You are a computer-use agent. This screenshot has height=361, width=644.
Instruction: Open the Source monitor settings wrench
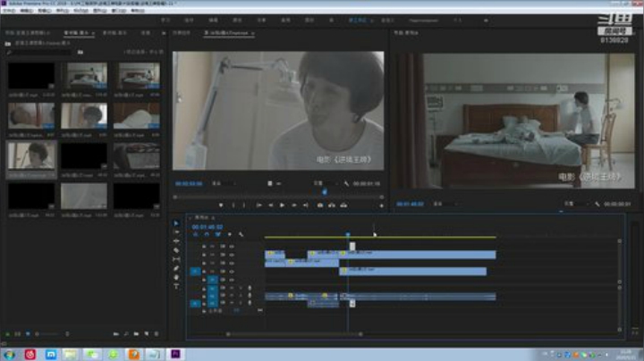[347, 184]
